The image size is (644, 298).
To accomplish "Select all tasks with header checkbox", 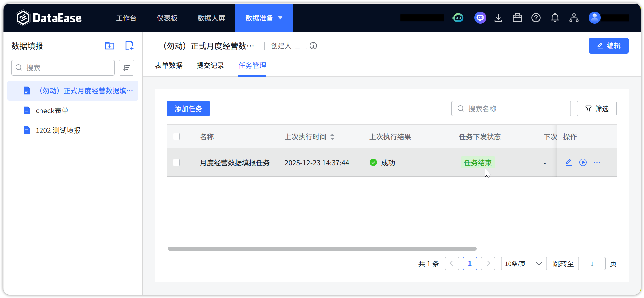I will click(x=176, y=137).
